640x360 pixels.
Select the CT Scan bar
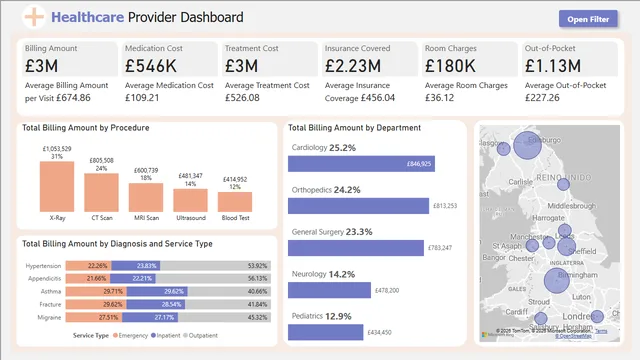click(102, 192)
